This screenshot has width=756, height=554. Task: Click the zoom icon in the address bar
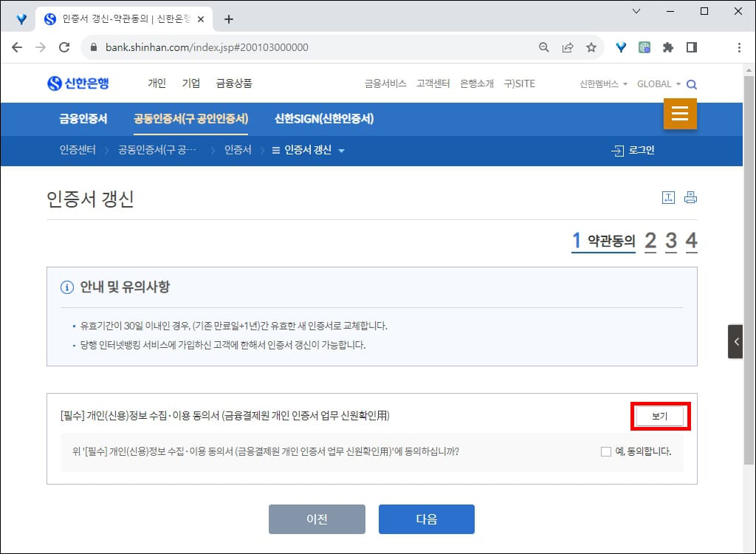pyautogui.click(x=543, y=47)
